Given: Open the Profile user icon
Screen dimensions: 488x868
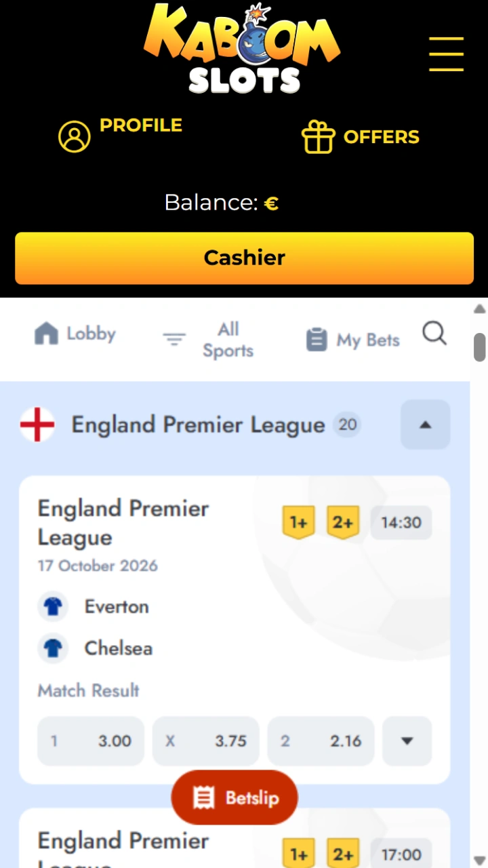Looking at the screenshot, I should pos(75,136).
